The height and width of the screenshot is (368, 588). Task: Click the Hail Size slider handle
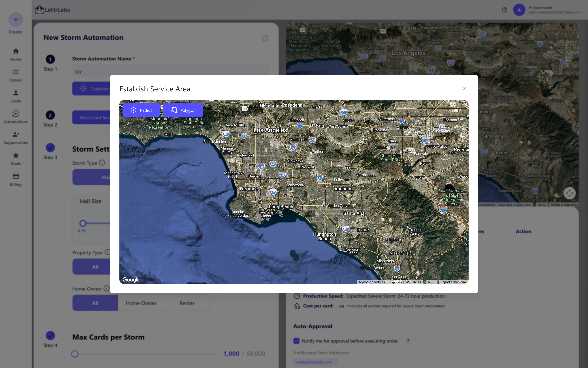click(x=83, y=223)
